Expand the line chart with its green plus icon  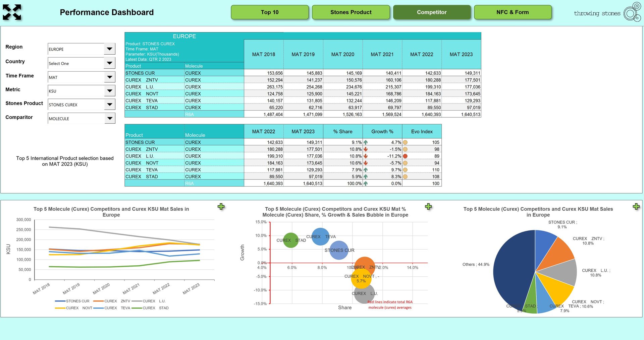tap(221, 206)
